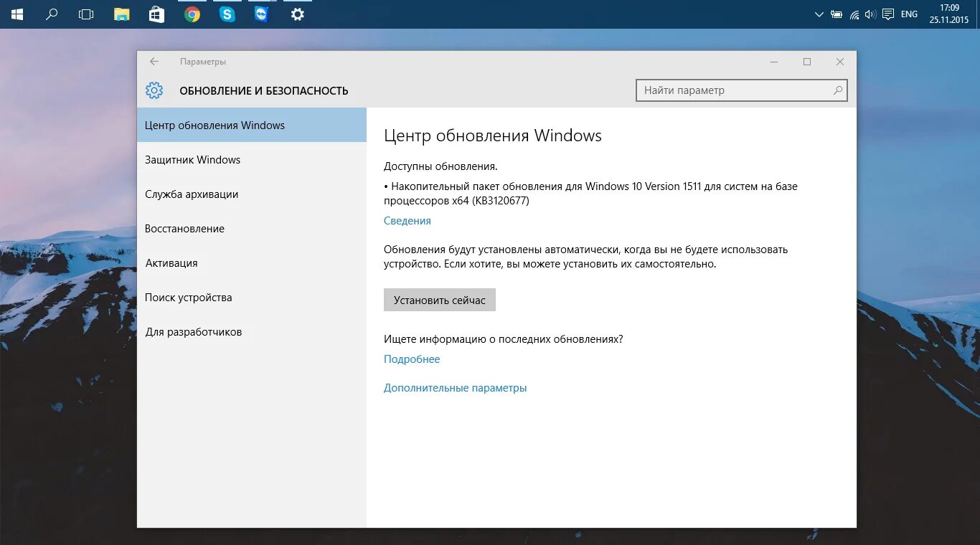This screenshot has height=545, width=980.
Task: Maximize the Параметры window
Action: point(807,62)
